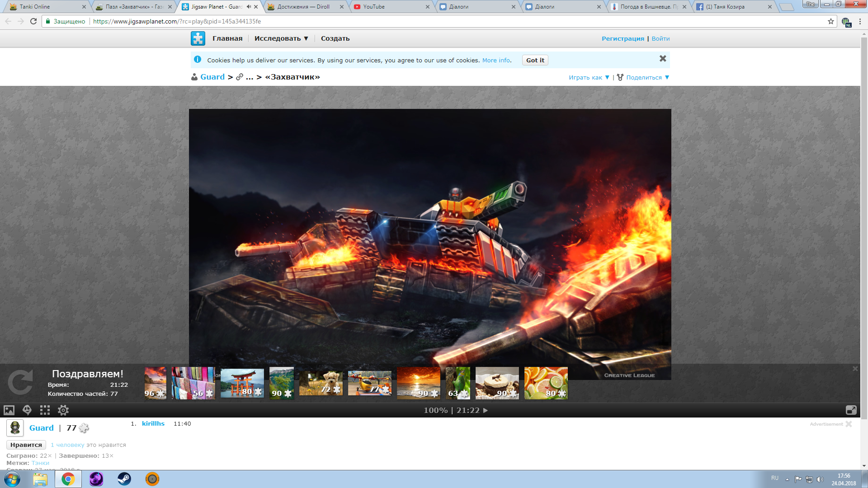Screen dimensions: 868x488
Task: Click the orange circular taskbar app
Action: tap(152, 479)
